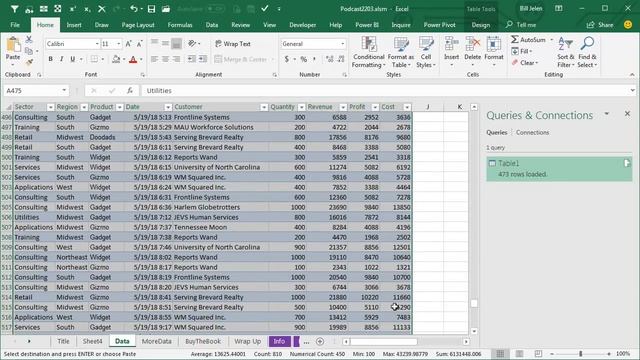This screenshot has height=360, width=640.
Task: Open the Region column filter dropdown
Action: coord(84,107)
